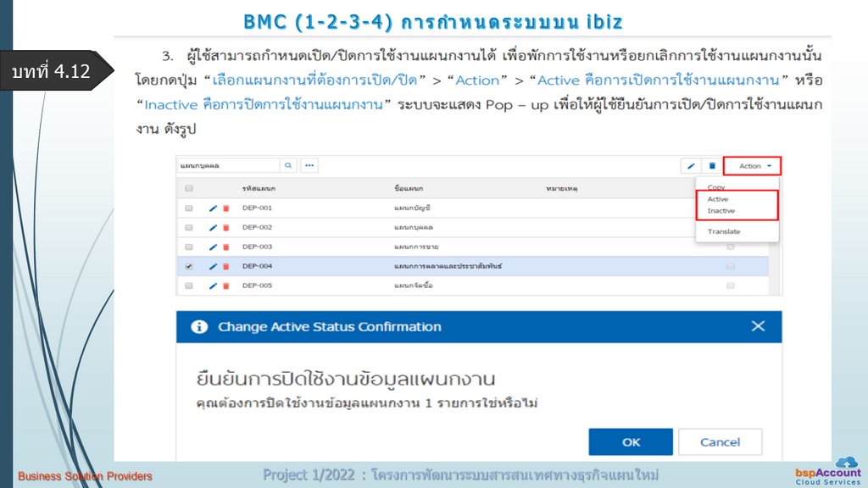Screen dimensions: 868x488
Task: Delete row DEP-001 with its red trash icon
Action: (225, 208)
